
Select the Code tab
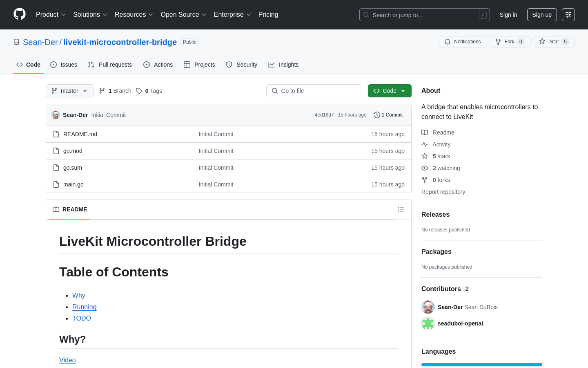click(29, 65)
